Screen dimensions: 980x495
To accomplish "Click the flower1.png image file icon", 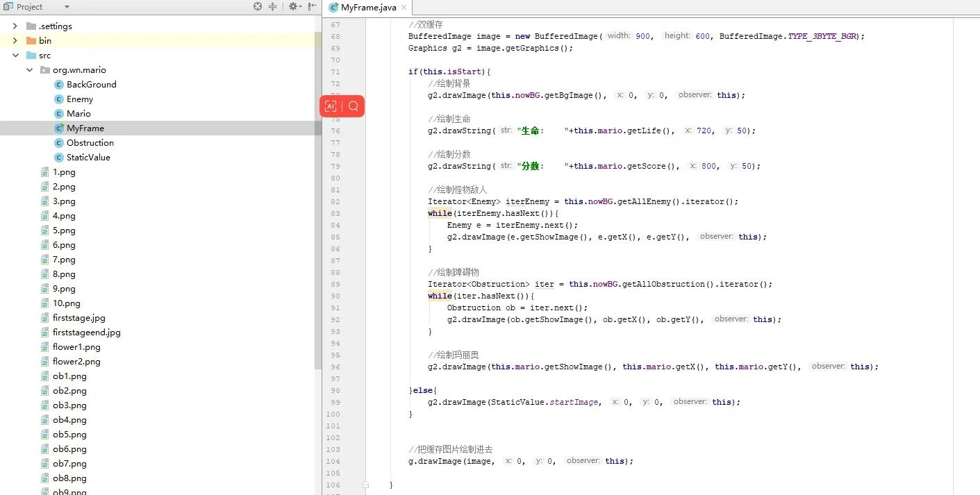I will click(x=45, y=347).
